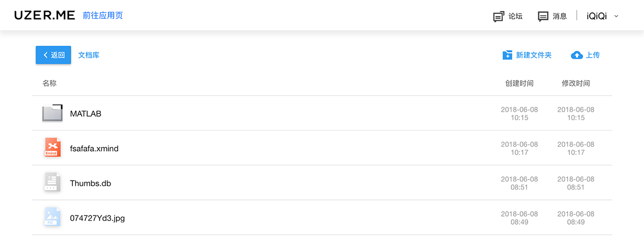Select the Xmind file icon

(x=52, y=148)
